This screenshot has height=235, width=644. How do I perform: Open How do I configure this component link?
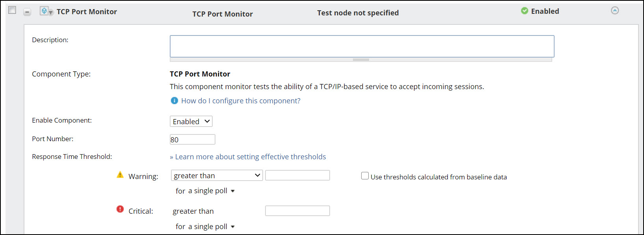(x=241, y=101)
